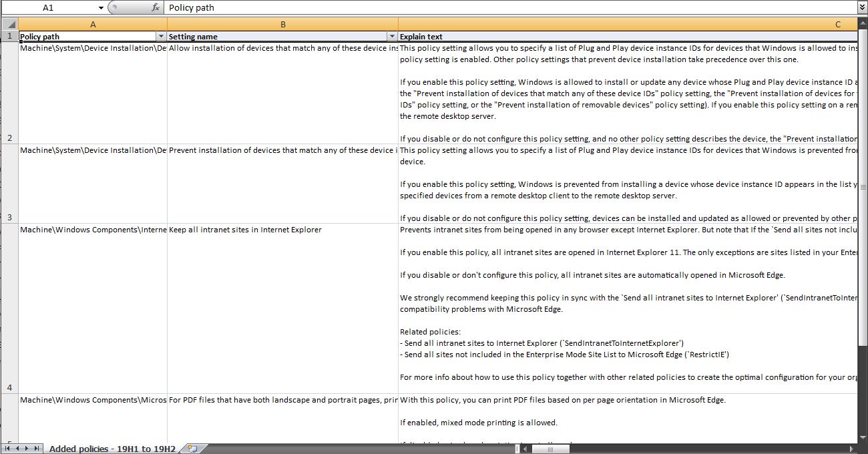Select row 2 header

coord(9,93)
